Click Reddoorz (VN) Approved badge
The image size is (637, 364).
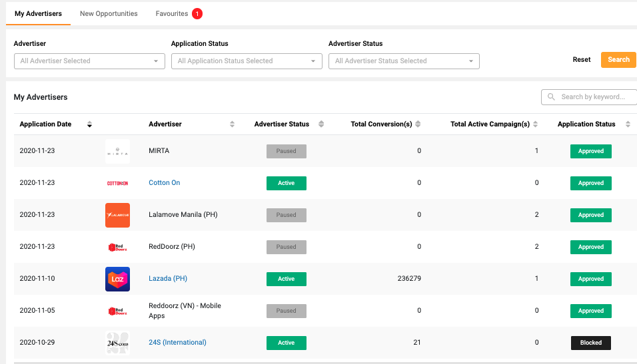[590, 311]
